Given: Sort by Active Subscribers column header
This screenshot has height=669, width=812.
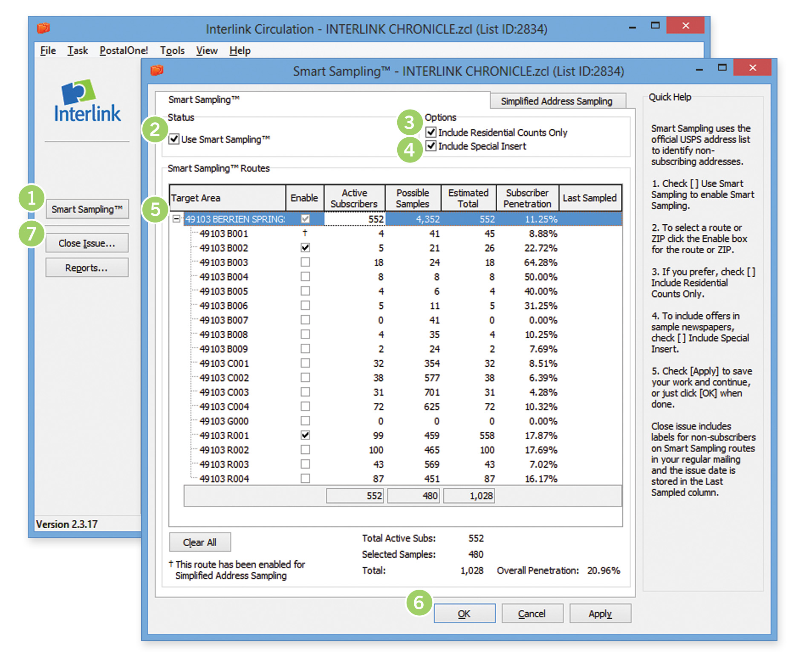Looking at the screenshot, I should click(x=355, y=198).
